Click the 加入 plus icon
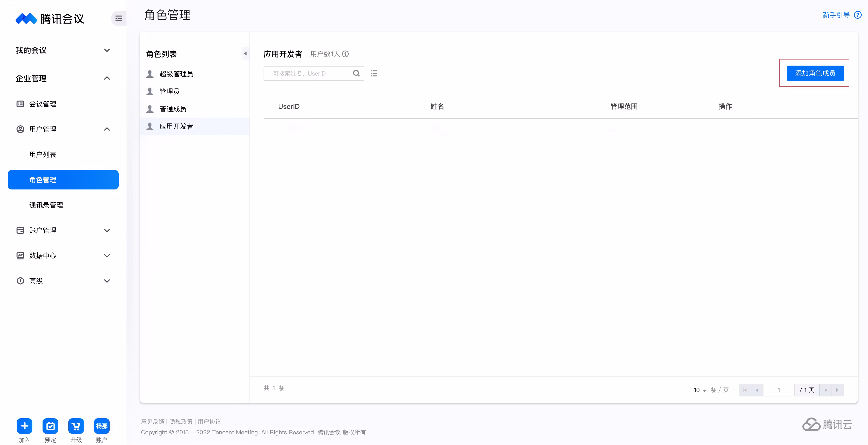This screenshot has width=868, height=445. pyautogui.click(x=25, y=426)
